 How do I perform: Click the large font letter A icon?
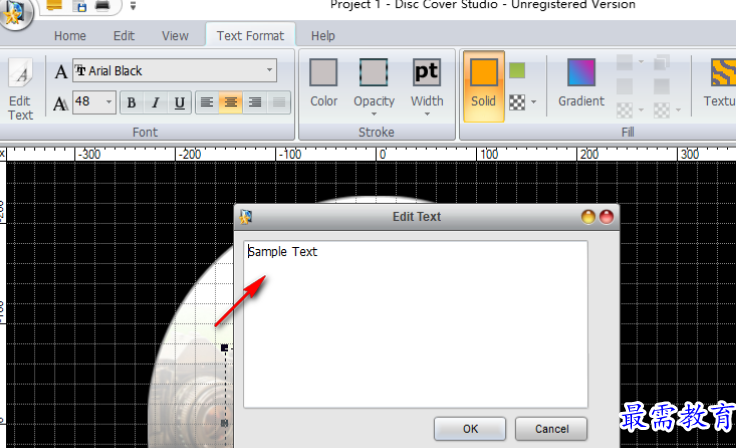pyautogui.click(x=61, y=72)
